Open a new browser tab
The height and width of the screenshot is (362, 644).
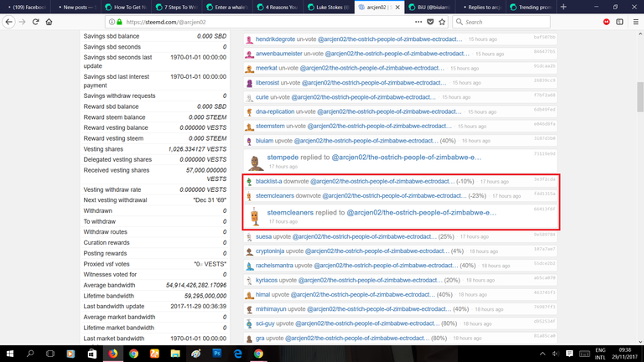(563, 7)
